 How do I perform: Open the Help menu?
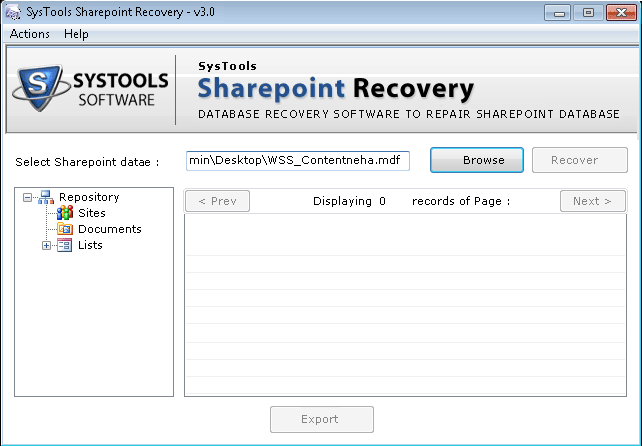pos(76,34)
